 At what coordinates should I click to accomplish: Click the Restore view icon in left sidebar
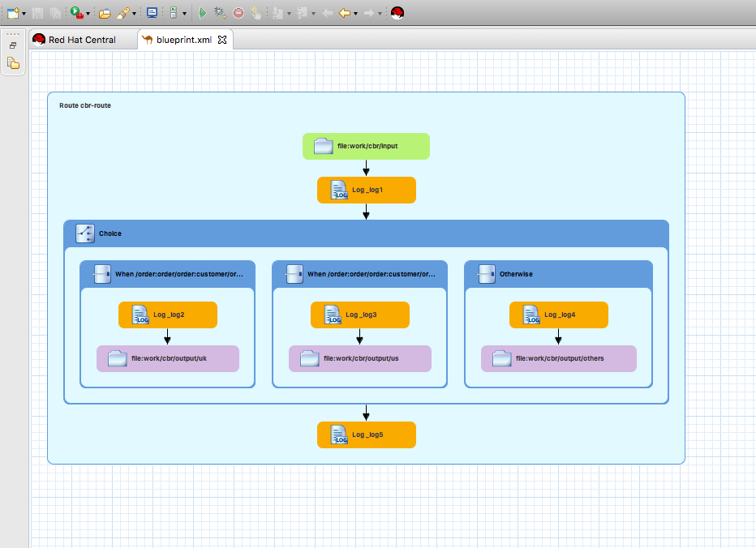(13, 46)
